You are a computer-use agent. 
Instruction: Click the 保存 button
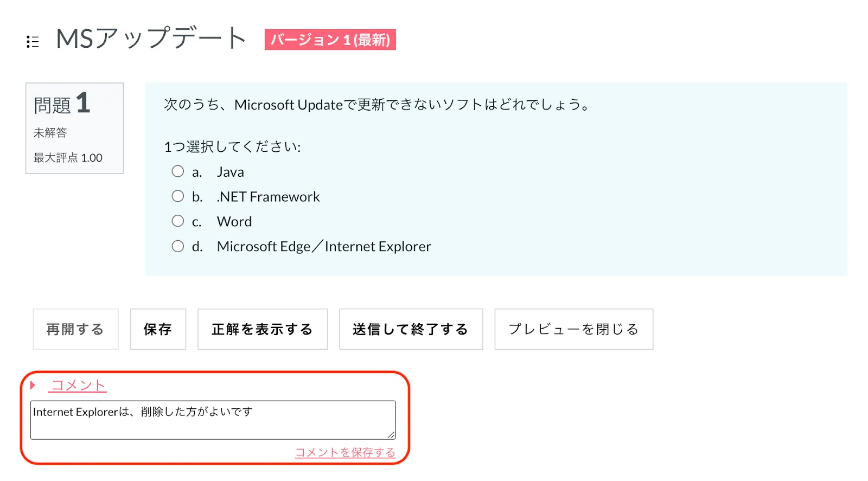[158, 329]
